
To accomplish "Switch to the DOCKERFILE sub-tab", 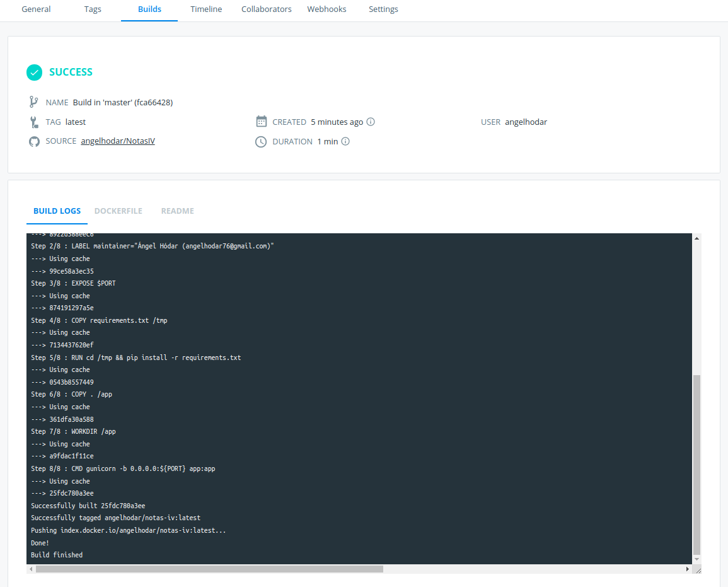I will point(118,211).
